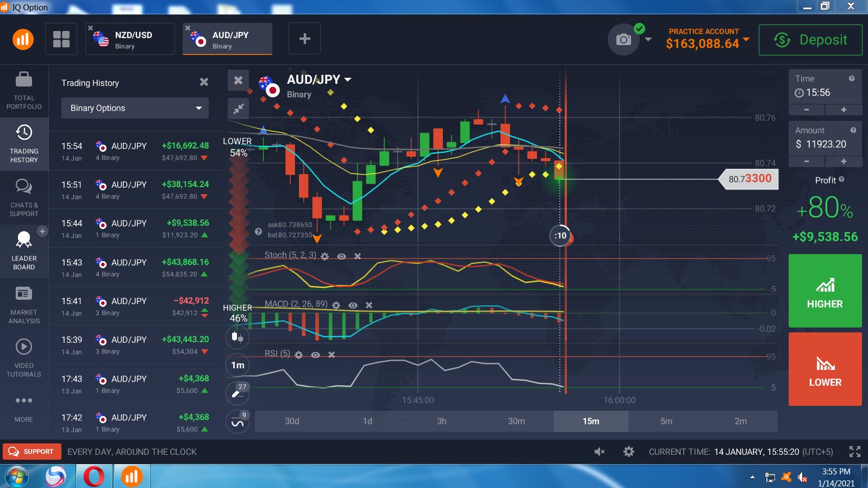Image resolution: width=868 pixels, height=488 pixels.
Task: Open RSI indicator settings gear
Action: [x=298, y=355]
